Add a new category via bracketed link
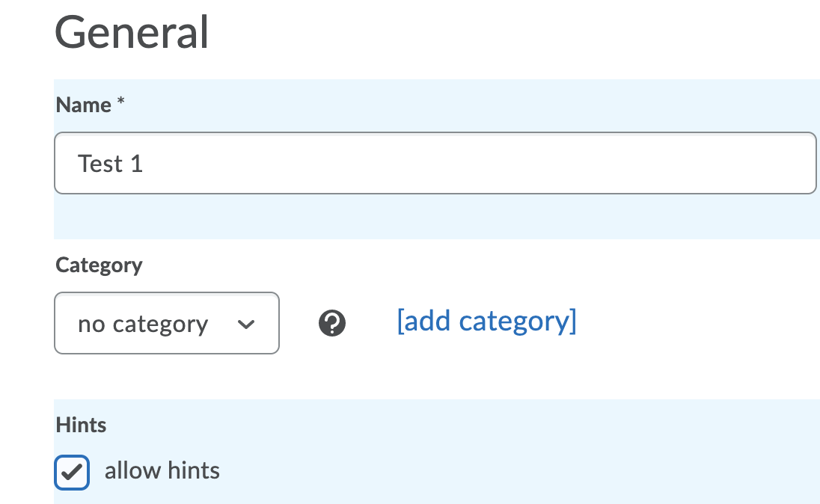 486,321
